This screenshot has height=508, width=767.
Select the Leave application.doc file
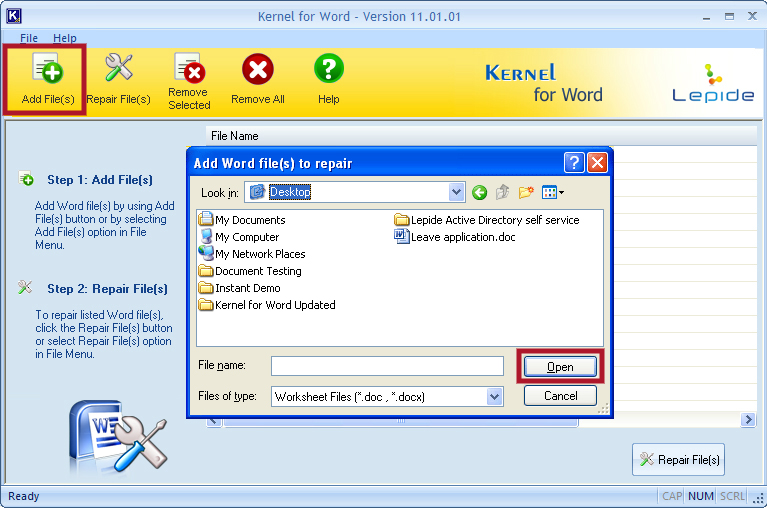(x=455, y=237)
